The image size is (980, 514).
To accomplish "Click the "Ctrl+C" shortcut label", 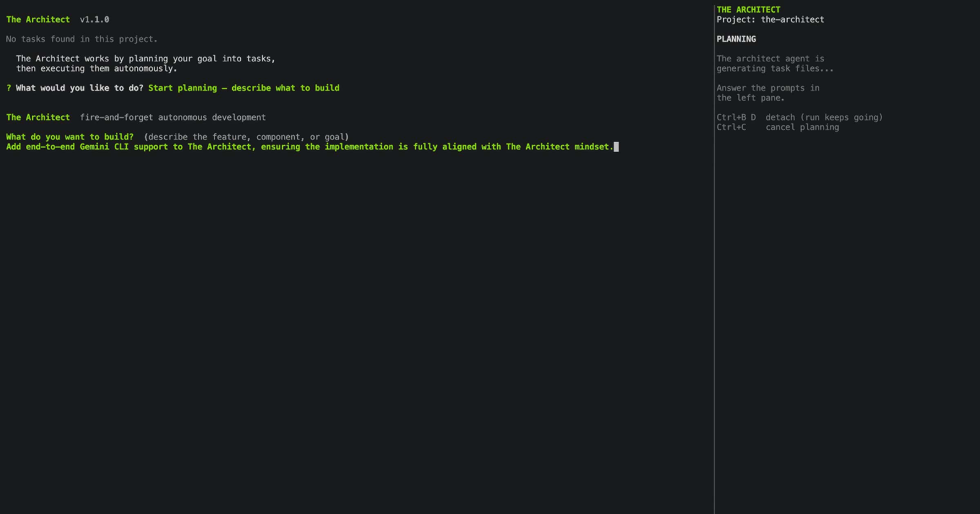I will click(x=731, y=127).
